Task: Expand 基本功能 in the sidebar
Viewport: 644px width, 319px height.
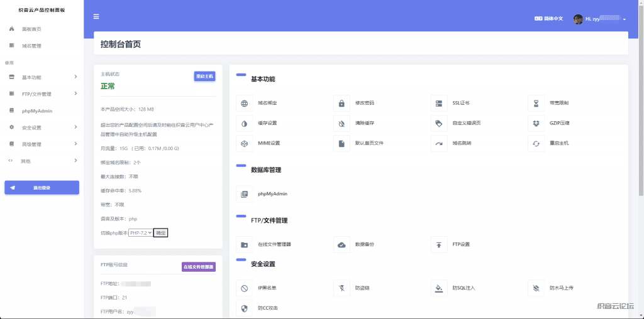Action: pos(42,77)
